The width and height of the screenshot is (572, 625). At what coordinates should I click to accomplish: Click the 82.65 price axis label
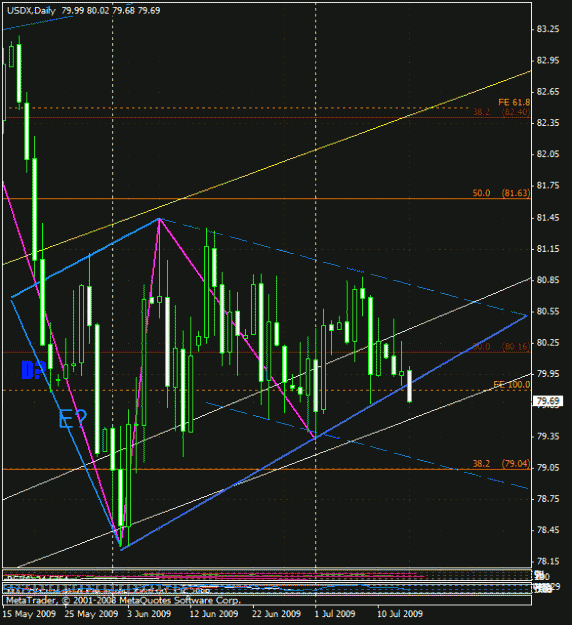(x=548, y=92)
